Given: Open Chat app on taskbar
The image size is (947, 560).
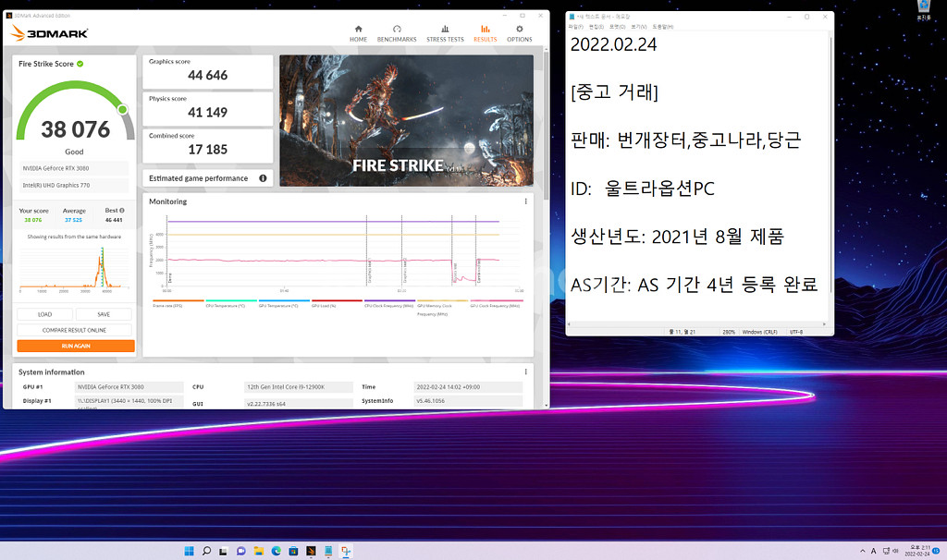Looking at the screenshot, I should pos(241,551).
